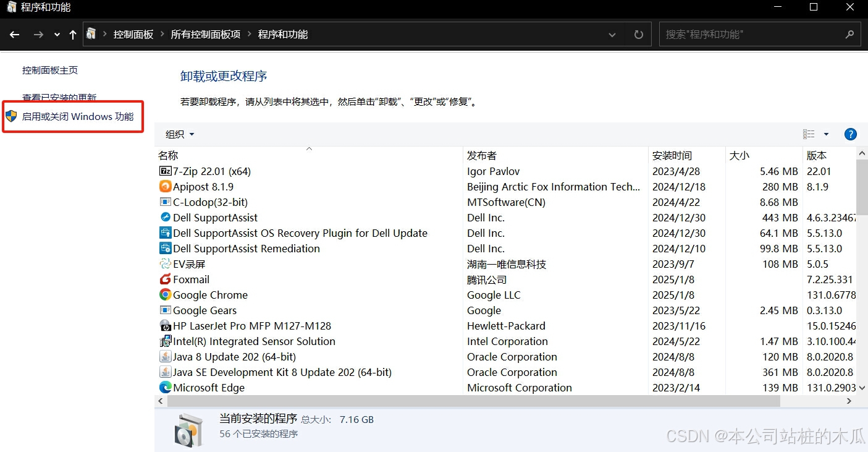Screen dimensions: 868x452
Task: Click publisher 湖南一唯信息科技
Action: [507, 264]
